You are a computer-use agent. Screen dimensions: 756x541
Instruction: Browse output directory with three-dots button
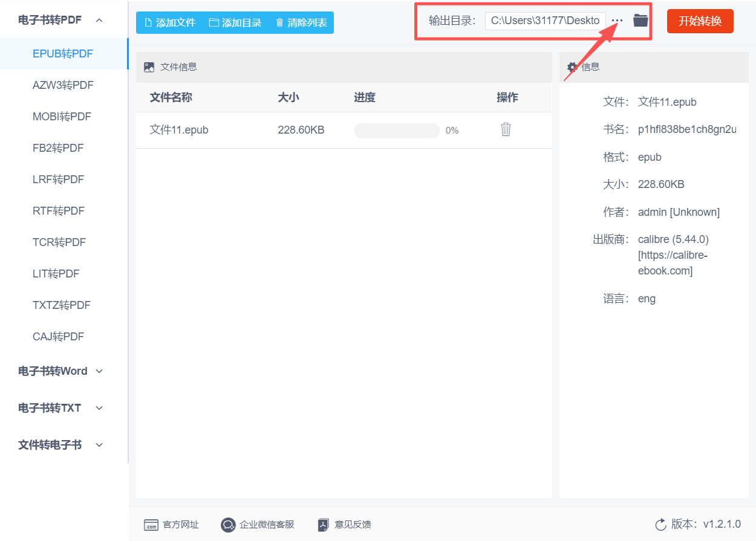(x=617, y=21)
